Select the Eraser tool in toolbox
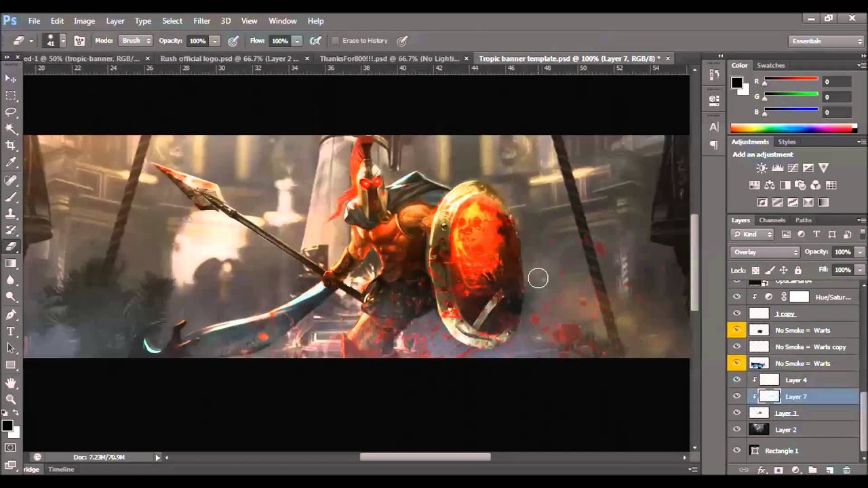The width and height of the screenshot is (868, 488). pyautogui.click(x=11, y=247)
